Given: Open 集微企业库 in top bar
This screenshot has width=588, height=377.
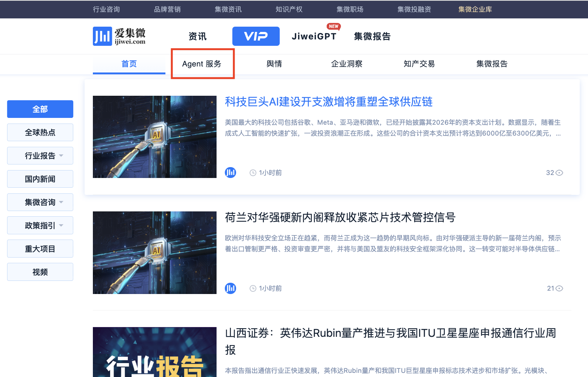Looking at the screenshot, I should [475, 9].
